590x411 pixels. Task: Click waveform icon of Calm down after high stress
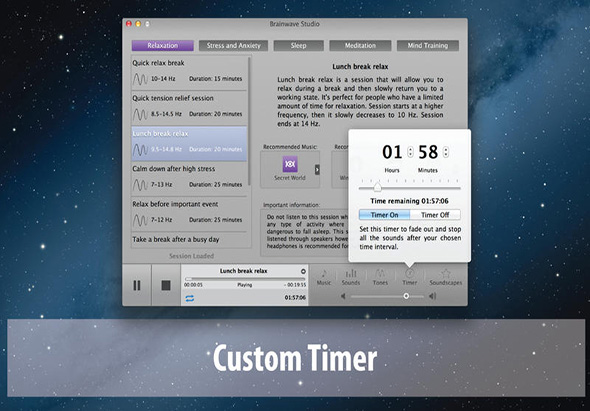click(x=140, y=185)
